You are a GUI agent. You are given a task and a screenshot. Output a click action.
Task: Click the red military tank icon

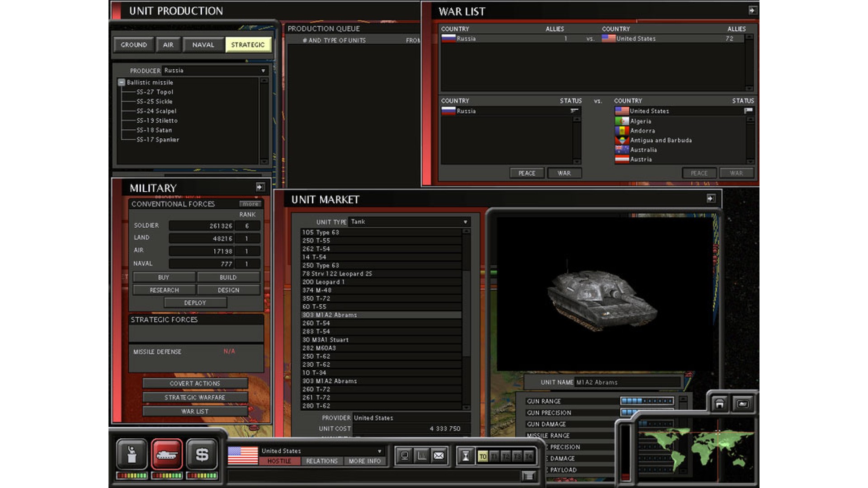(x=167, y=454)
